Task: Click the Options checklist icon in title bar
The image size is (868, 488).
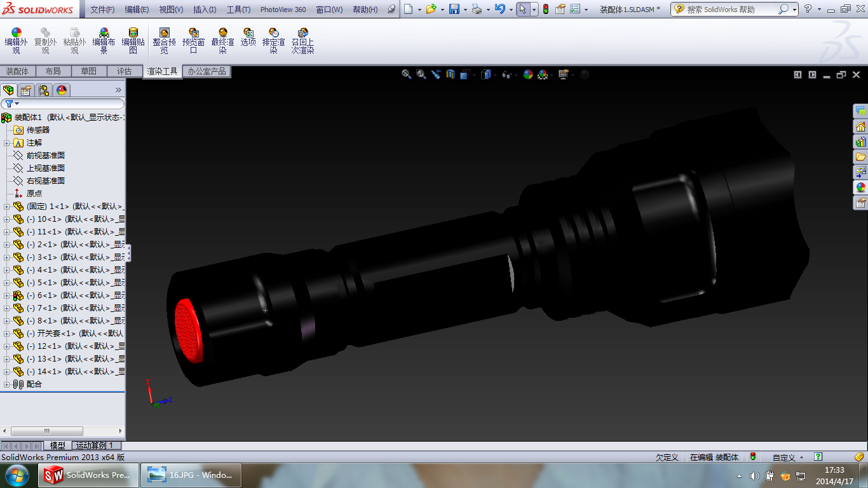Action: [575, 9]
